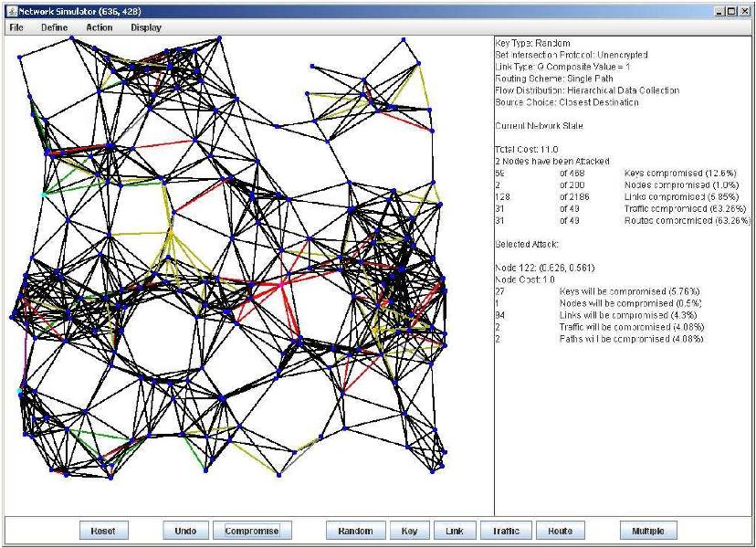Undo the last attack
This screenshot has width=756, height=548.
187,531
